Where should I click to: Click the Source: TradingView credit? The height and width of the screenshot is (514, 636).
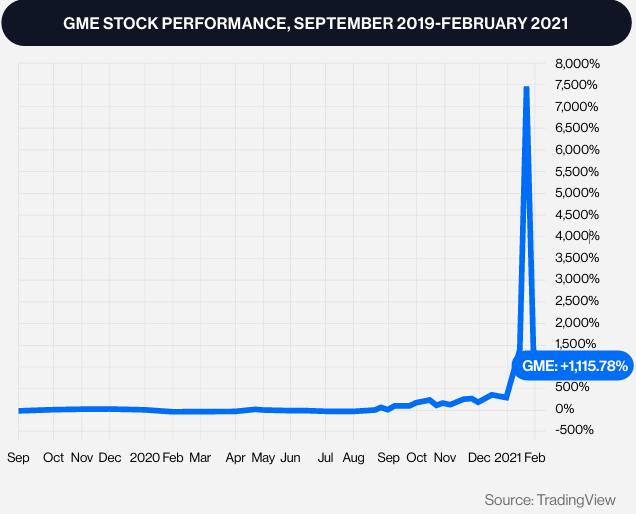pos(550,500)
